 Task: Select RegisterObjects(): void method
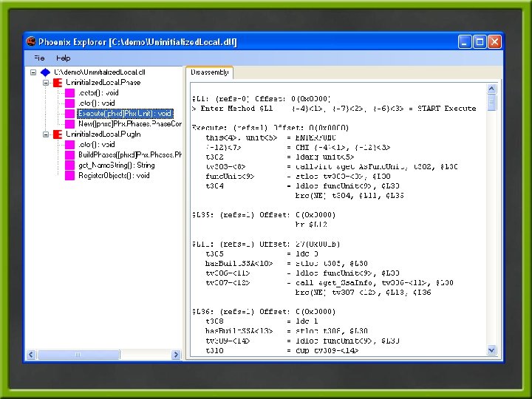(114, 176)
